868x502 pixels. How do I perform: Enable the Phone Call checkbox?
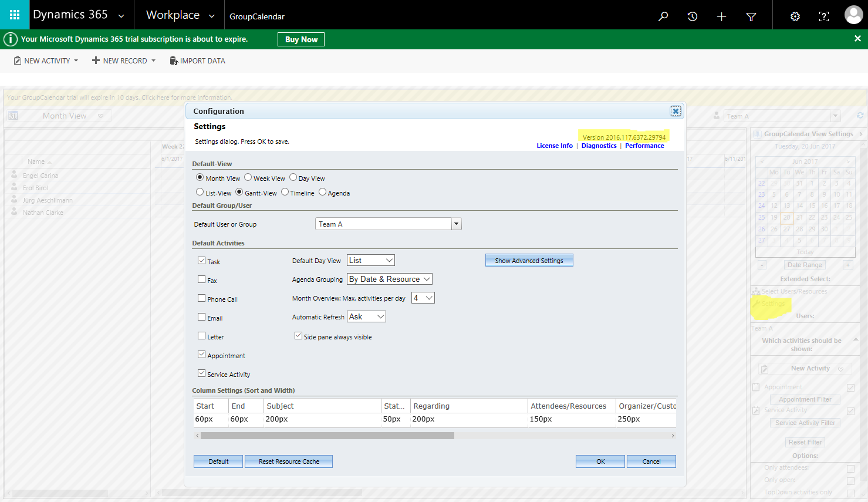pos(201,298)
